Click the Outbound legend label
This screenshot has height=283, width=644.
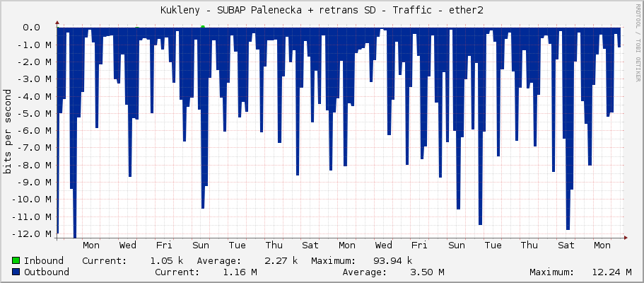(x=47, y=272)
